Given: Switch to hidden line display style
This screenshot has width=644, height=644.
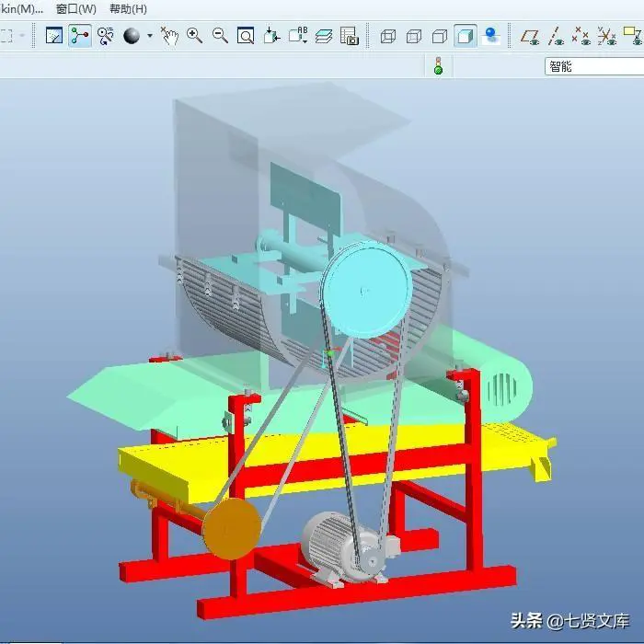Looking at the screenshot, I should 414,36.
